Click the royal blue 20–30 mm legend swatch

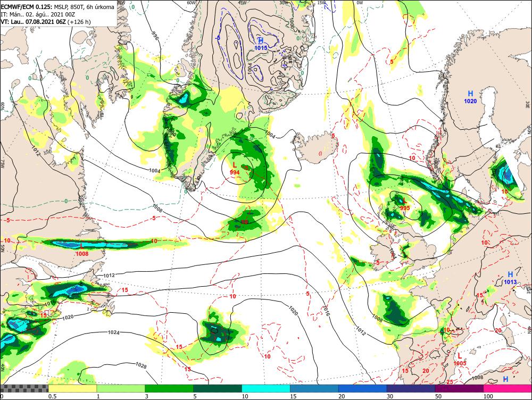pyautogui.click(x=363, y=388)
